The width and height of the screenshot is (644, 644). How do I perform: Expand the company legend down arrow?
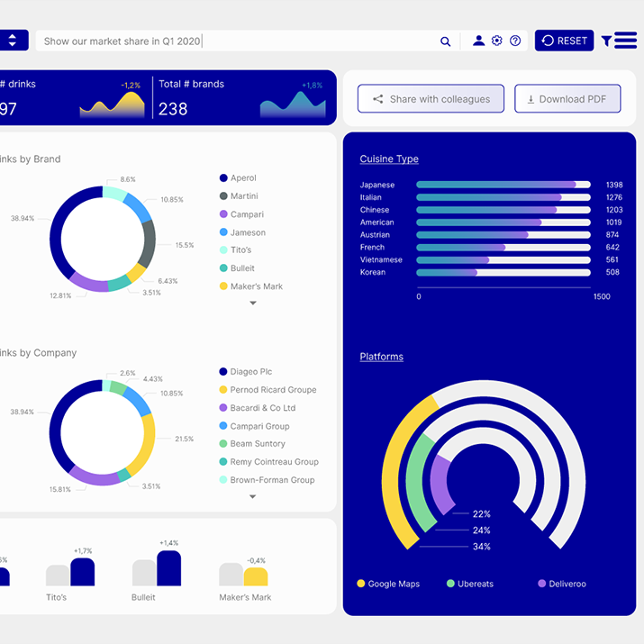252,496
